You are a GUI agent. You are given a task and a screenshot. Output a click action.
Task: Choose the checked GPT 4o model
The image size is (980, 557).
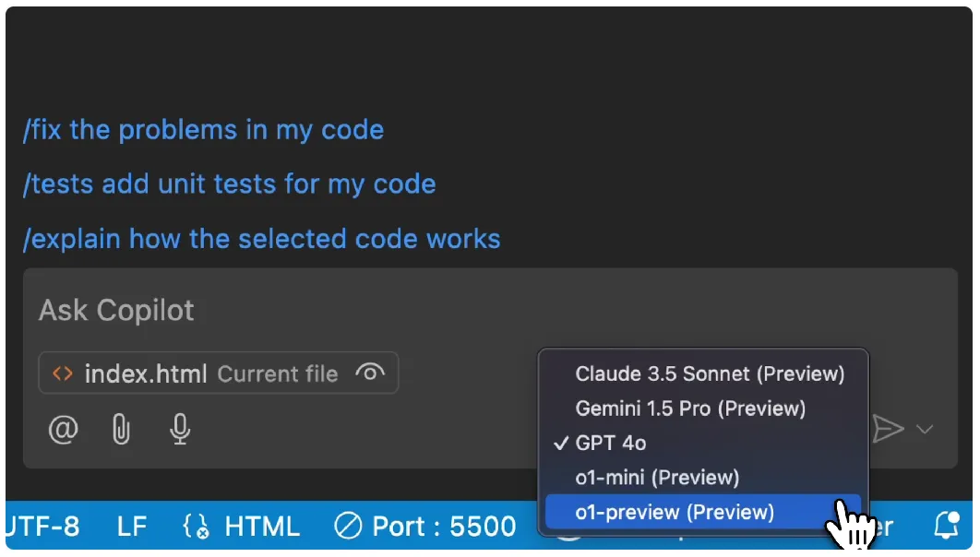(x=703, y=443)
